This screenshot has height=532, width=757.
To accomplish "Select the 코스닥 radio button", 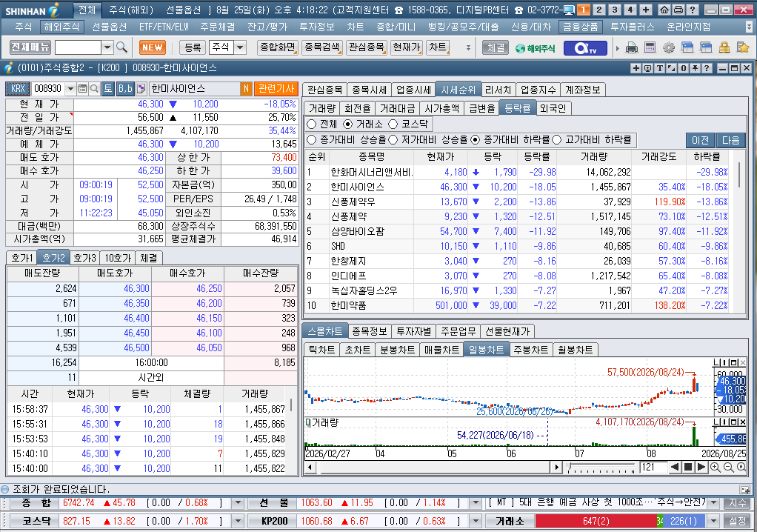I will tap(393, 124).
